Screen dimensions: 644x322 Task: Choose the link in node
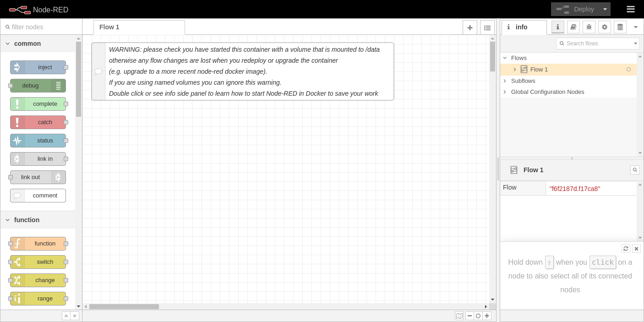38,159
